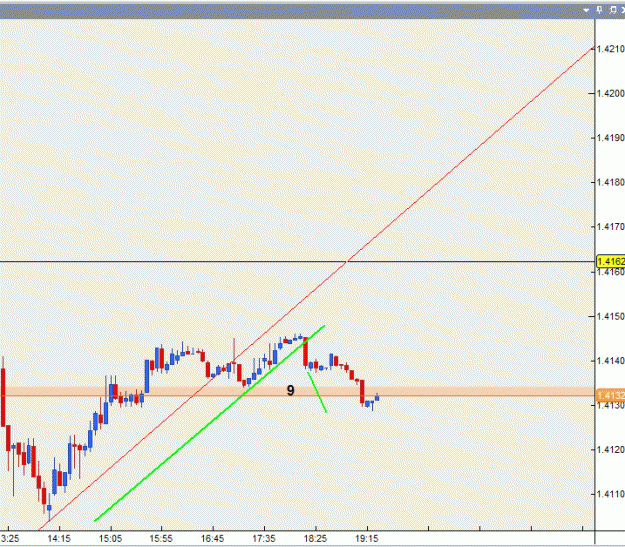Click the 15:05 time axis label
This screenshot has width=625, height=547.
[110, 539]
